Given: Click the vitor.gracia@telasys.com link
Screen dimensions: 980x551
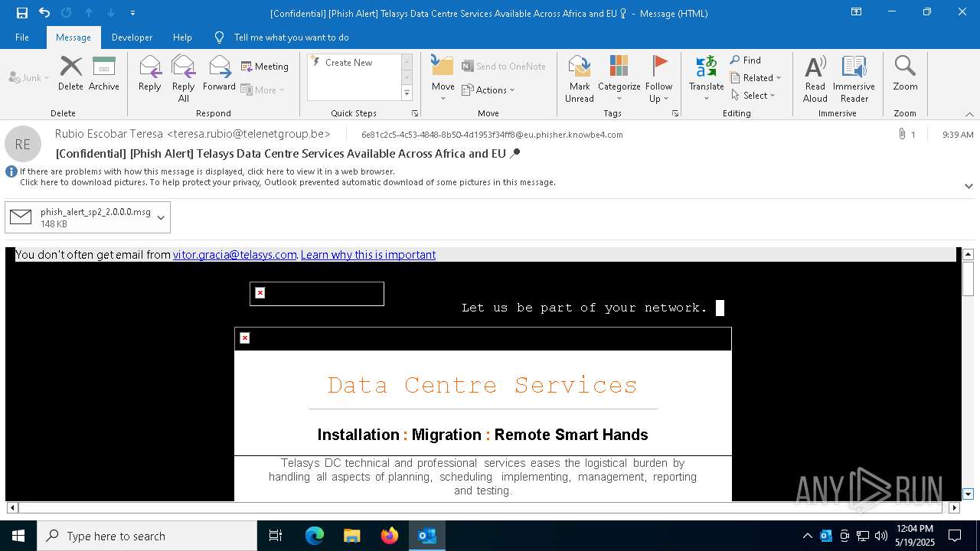Looking at the screenshot, I should [x=235, y=255].
